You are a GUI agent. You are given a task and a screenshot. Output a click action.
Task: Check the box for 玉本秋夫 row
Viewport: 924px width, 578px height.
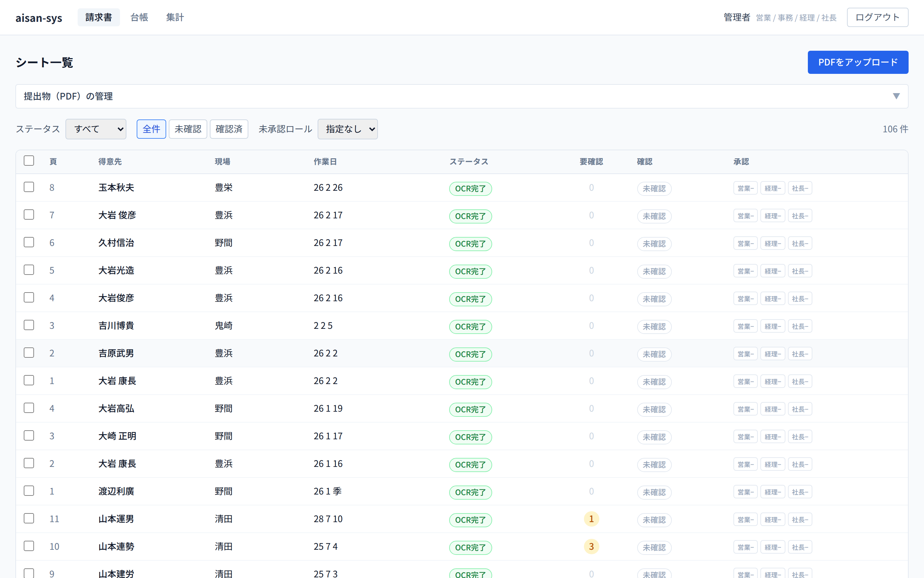(x=29, y=187)
